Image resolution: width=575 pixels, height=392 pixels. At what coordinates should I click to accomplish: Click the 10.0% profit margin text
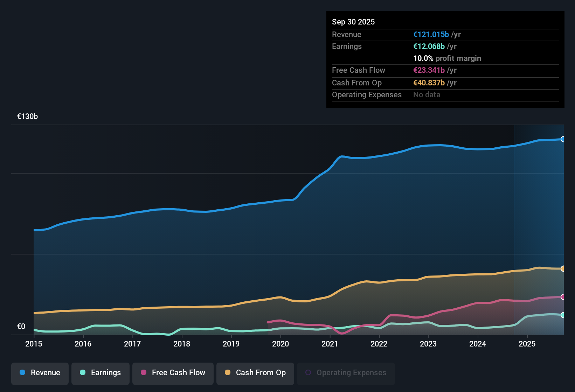point(447,58)
